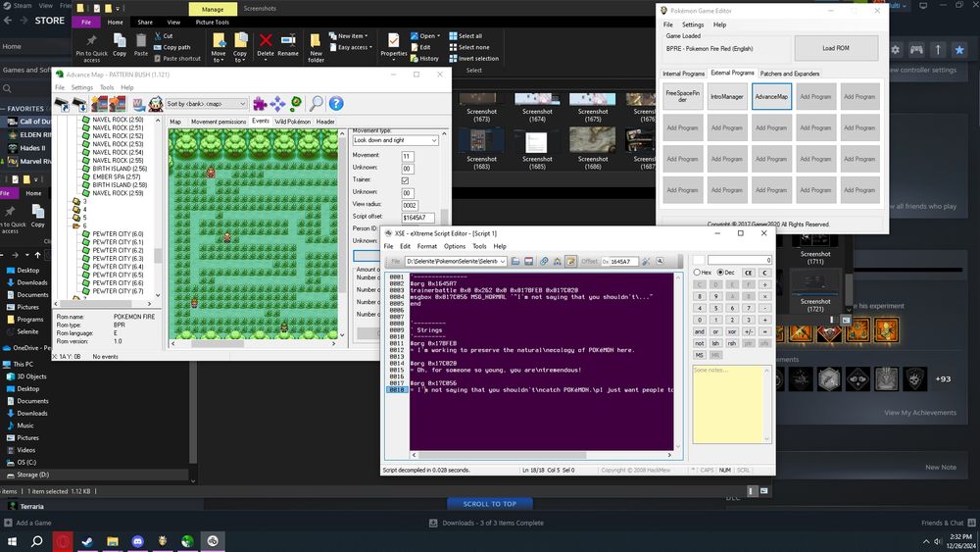Open the Sort by bank.map dropdown

click(x=206, y=104)
